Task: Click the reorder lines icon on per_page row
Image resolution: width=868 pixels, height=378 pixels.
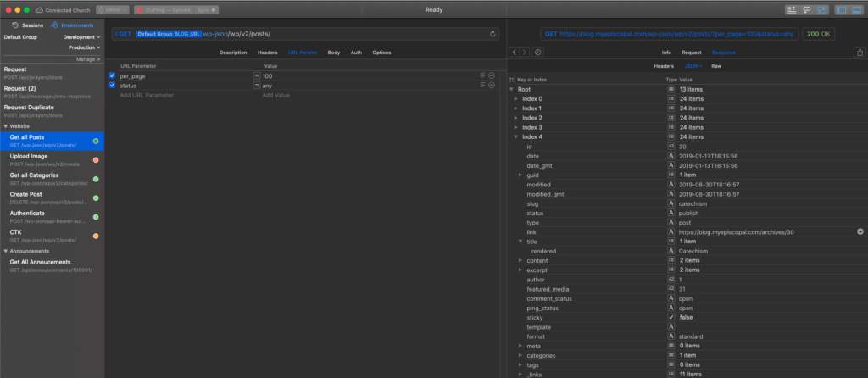Action: click(482, 75)
